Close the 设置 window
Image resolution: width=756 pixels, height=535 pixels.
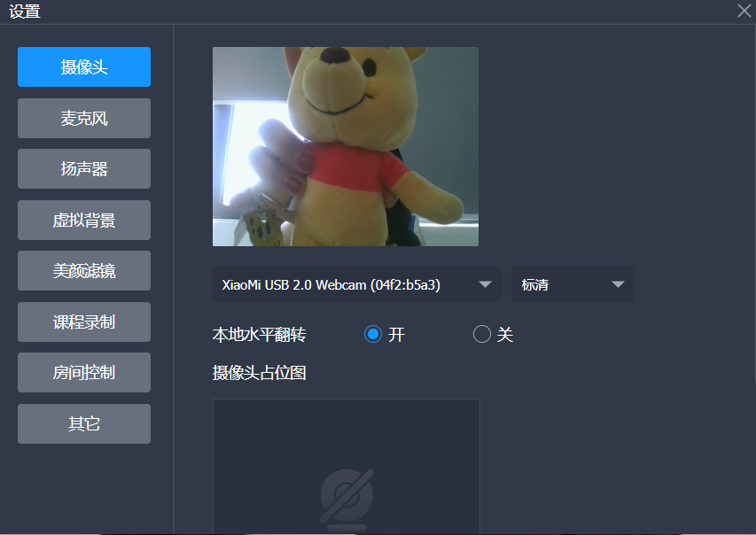click(x=744, y=11)
